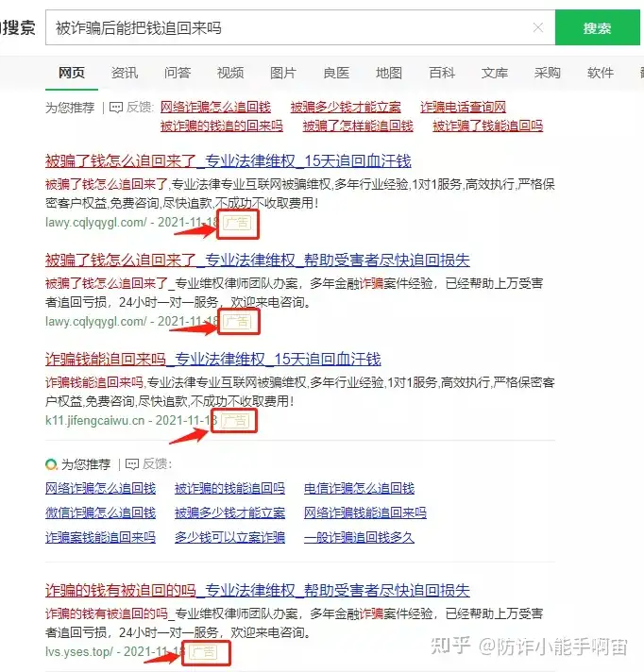This screenshot has width=644, height=672.
Task: Open result title 诈骗的钱有被追回的吗
Action: 257,591
